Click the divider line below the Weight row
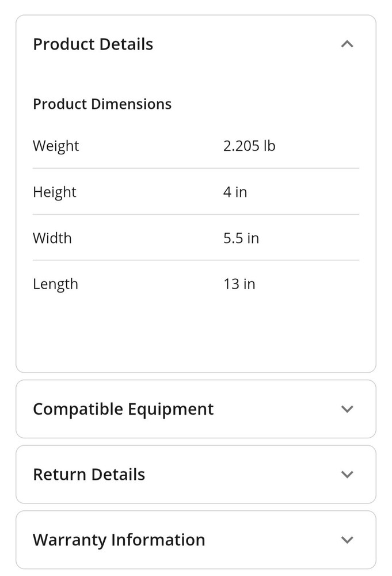Screen dimensions: 392x576 pyautogui.click(x=196, y=168)
